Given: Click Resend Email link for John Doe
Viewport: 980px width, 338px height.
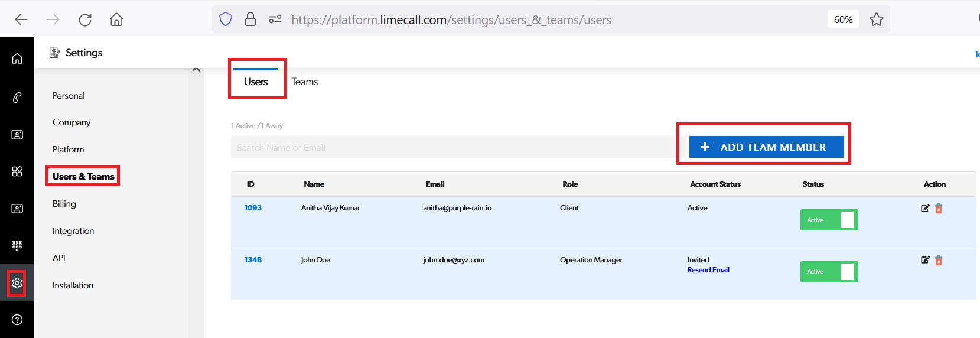Looking at the screenshot, I should [708, 270].
